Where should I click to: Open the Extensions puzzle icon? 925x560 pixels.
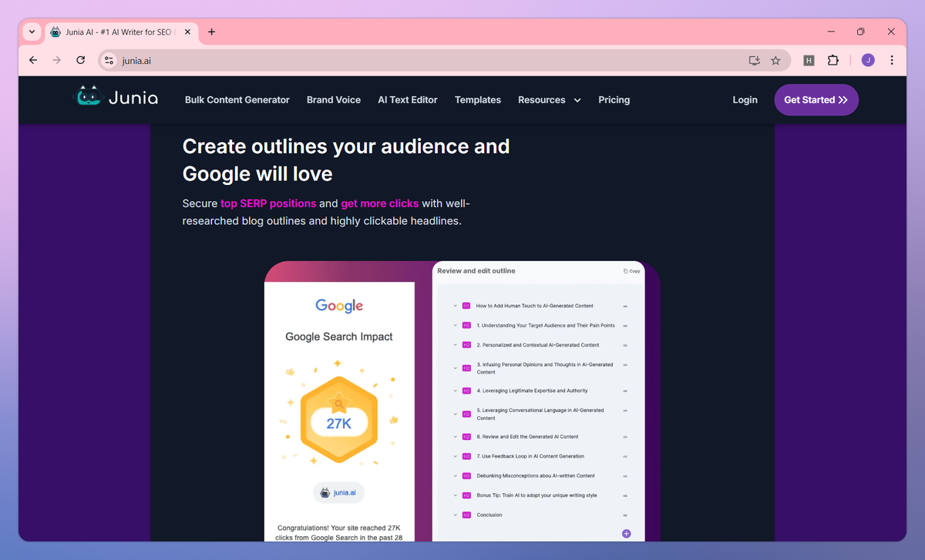point(833,60)
